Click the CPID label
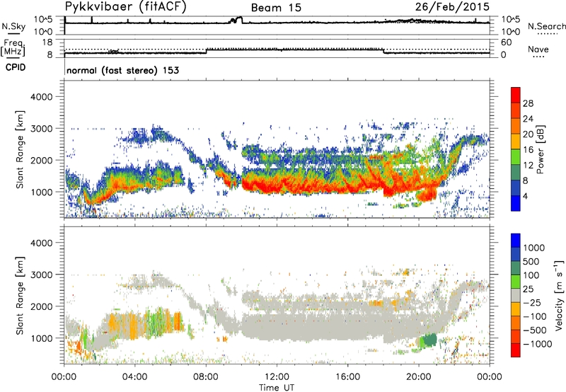 point(16,67)
